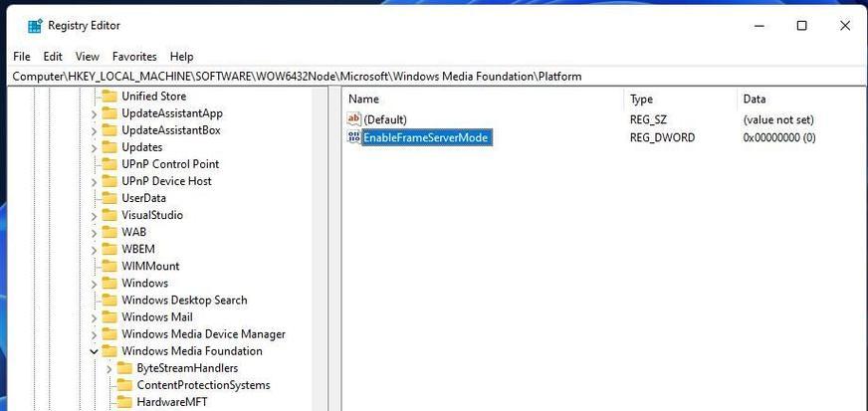This screenshot has height=411, width=868.
Task: Select the WBEM folder icon
Action: pos(109,250)
